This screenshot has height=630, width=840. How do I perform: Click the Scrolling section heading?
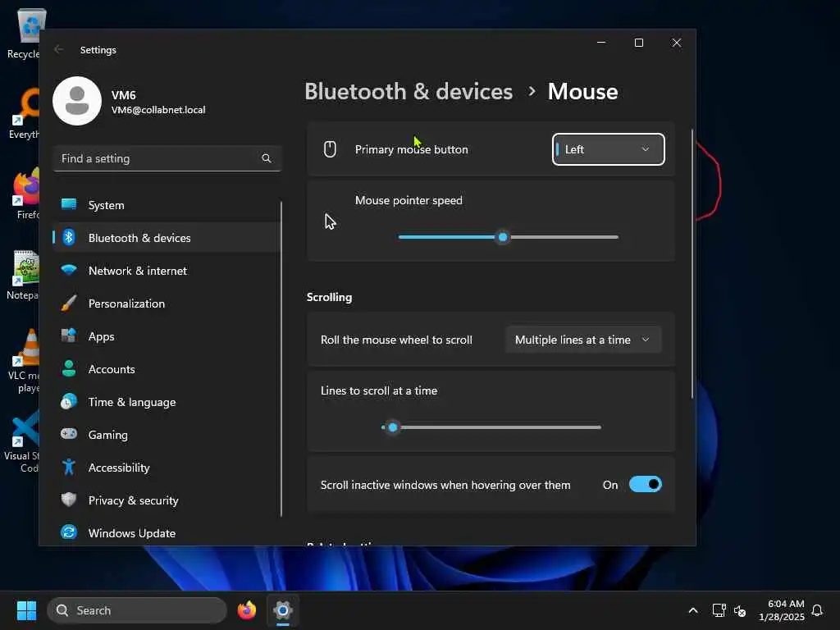click(329, 297)
